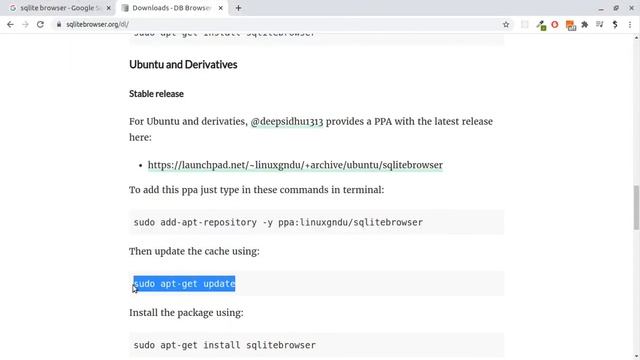This screenshot has width=640, height=360.
Task: Open the @deepsidhu1313 profile link
Action: [x=287, y=122]
